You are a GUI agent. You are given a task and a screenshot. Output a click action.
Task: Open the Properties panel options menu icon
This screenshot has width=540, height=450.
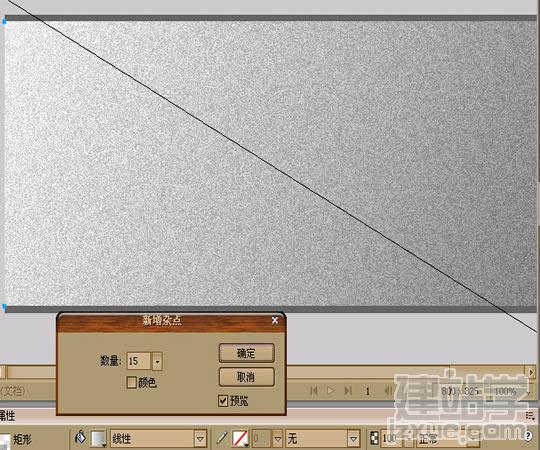tap(530, 416)
